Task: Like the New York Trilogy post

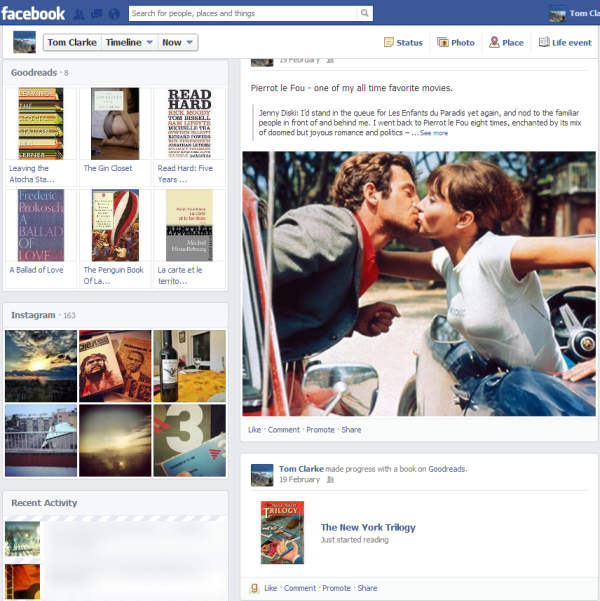Action: pos(270,588)
